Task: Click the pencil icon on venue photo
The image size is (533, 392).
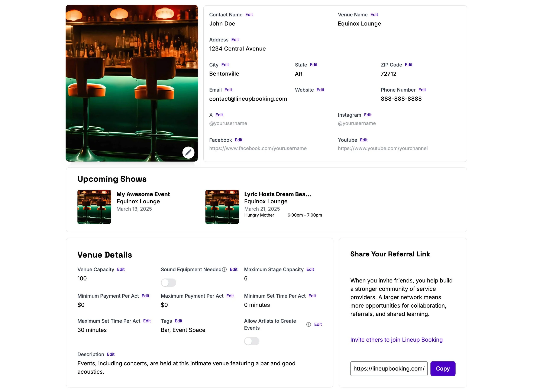Action: coord(188,152)
